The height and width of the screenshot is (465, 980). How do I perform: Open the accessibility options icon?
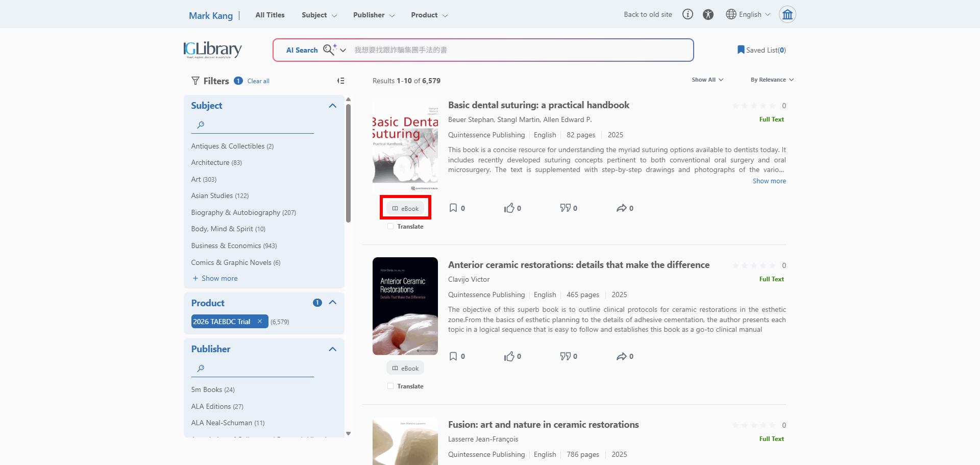708,14
